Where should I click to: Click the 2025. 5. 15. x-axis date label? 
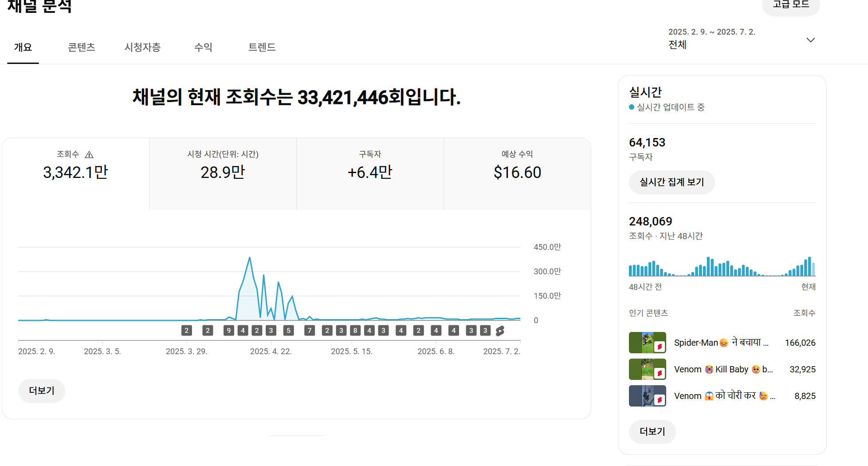(x=352, y=351)
